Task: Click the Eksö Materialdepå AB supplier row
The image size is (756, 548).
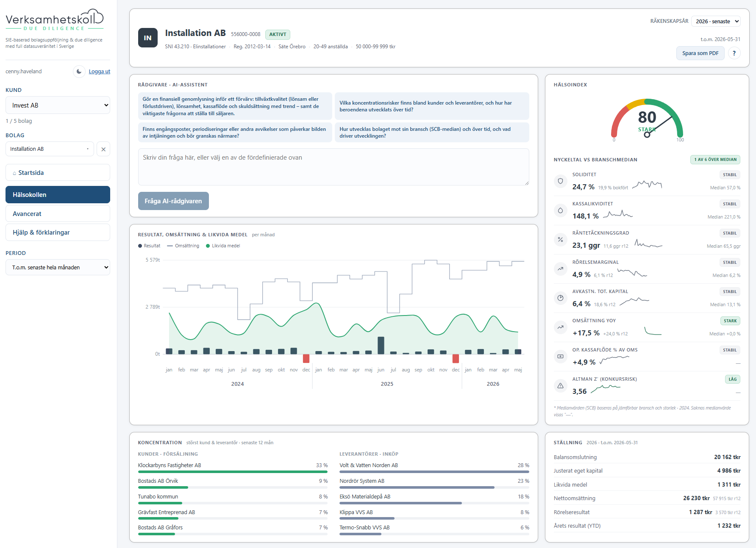Action: [x=434, y=499]
